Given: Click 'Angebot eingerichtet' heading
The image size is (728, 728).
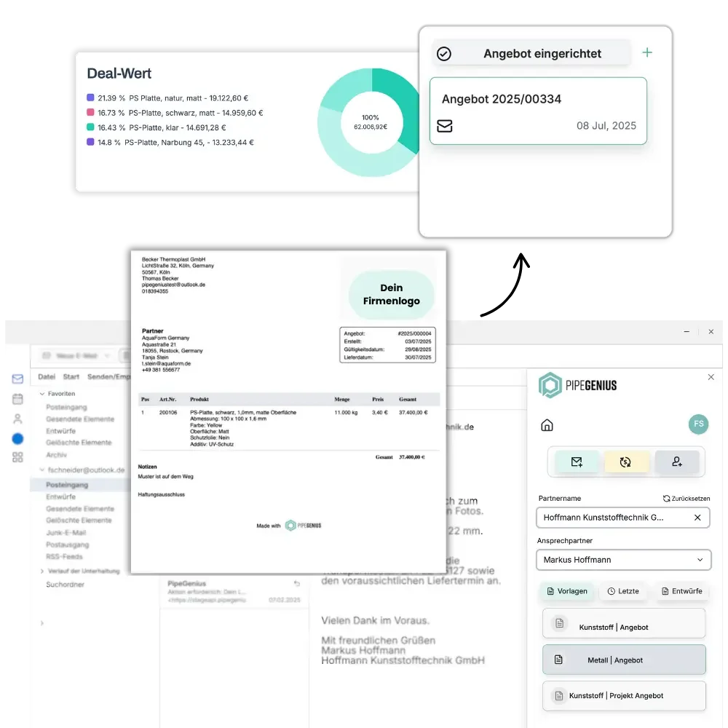Looking at the screenshot, I should point(542,54).
